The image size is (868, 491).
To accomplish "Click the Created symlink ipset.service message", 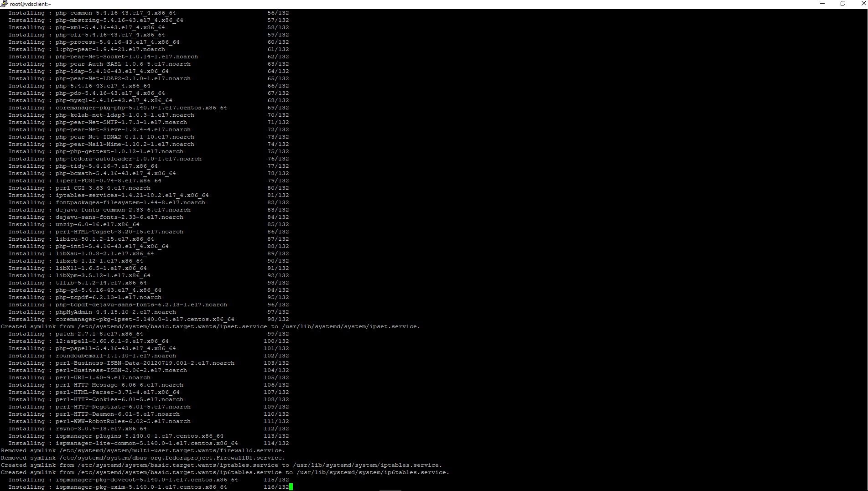I will click(x=211, y=326).
